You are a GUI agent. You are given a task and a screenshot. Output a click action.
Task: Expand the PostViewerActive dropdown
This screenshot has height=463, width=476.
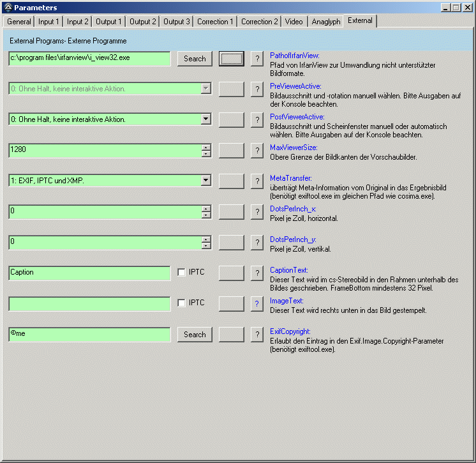pyautogui.click(x=205, y=119)
